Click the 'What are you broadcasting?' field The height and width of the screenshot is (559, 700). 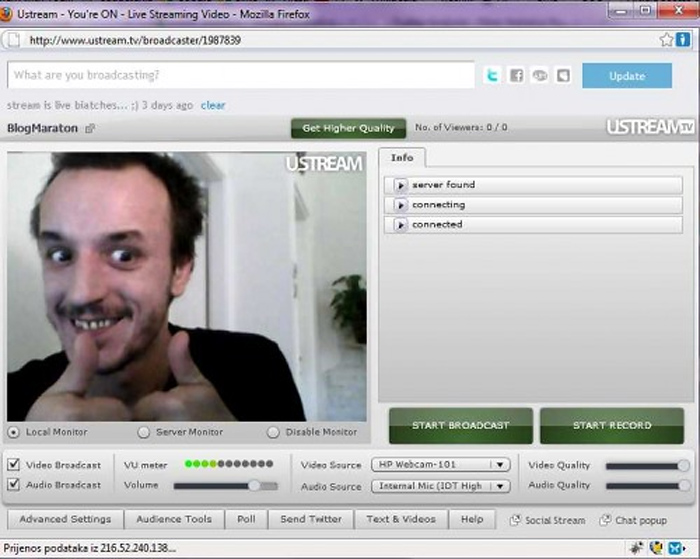pyautogui.click(x=240, y=75)
